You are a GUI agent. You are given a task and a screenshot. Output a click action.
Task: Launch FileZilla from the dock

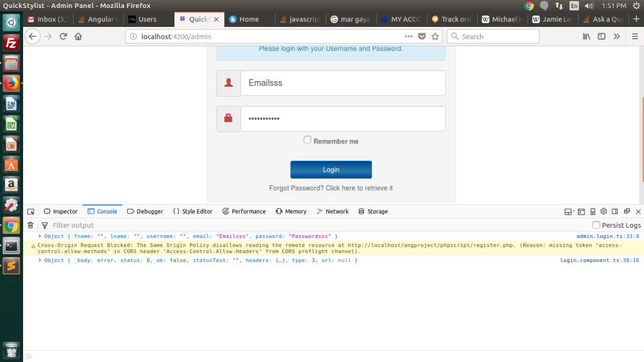click(x=11, y=43)
